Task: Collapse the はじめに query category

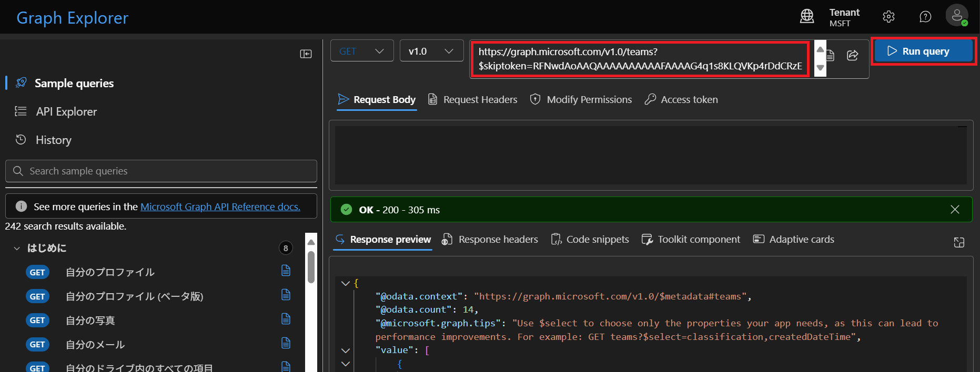Action: (17, 248)
